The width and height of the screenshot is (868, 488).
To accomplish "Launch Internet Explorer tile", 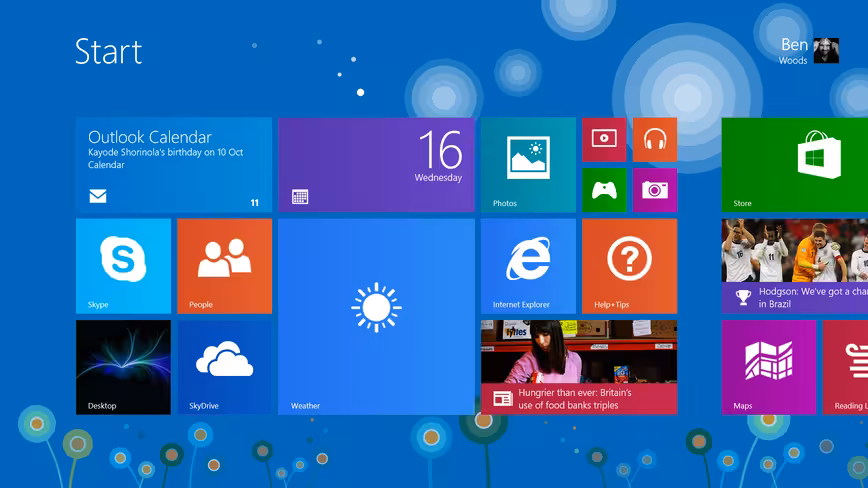I will [x=528, y=266].
